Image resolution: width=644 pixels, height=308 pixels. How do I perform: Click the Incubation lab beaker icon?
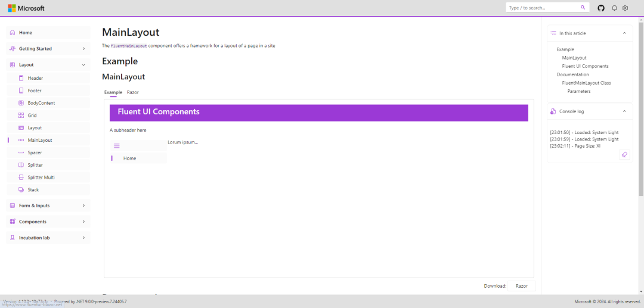click(x=13, y=238)
